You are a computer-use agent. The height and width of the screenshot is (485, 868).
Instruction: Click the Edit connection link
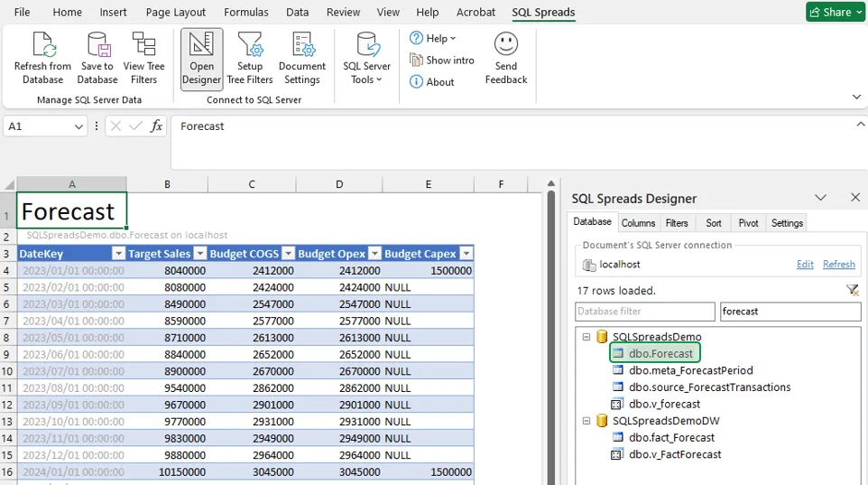[x=805, y=265]
